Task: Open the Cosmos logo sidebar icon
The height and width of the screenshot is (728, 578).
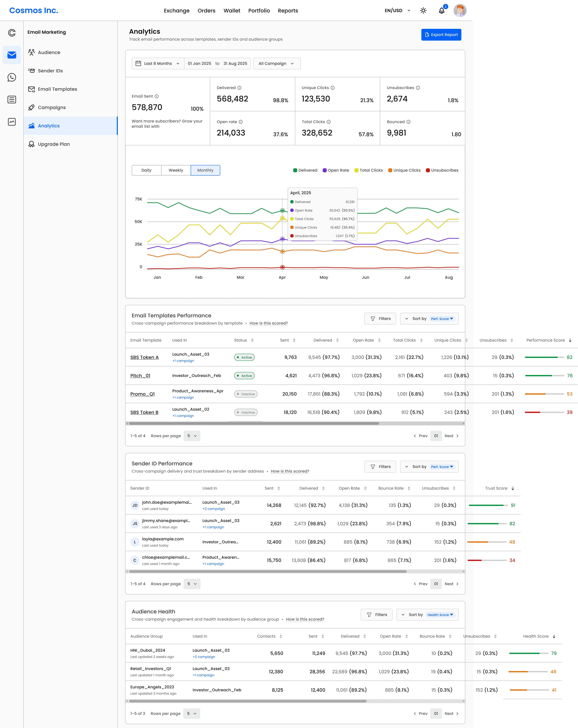Action: coord(12,32)
